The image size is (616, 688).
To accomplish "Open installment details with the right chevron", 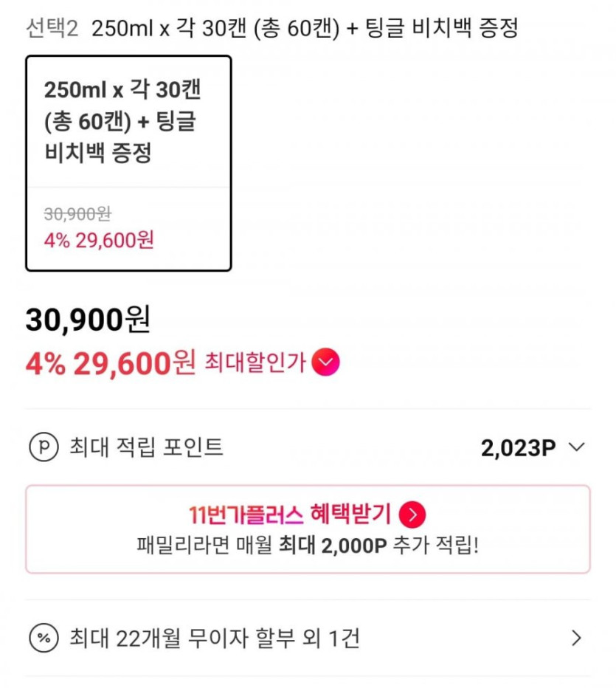I will coord(577,638).
